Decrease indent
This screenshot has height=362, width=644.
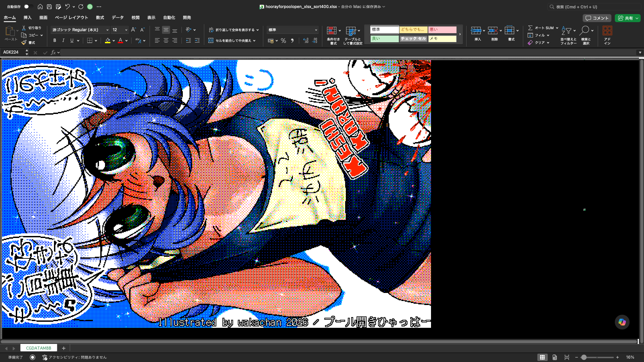189,41
